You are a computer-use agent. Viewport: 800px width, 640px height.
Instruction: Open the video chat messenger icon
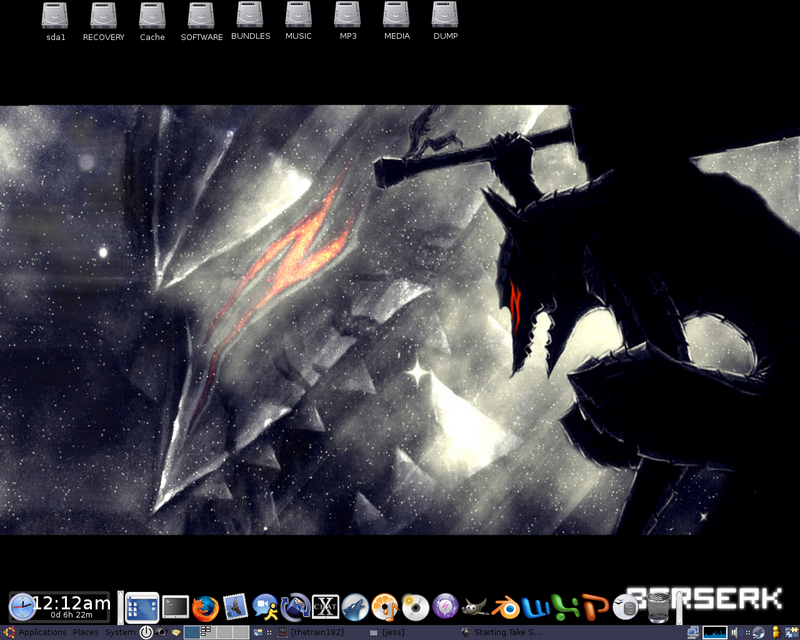[265, 607]
